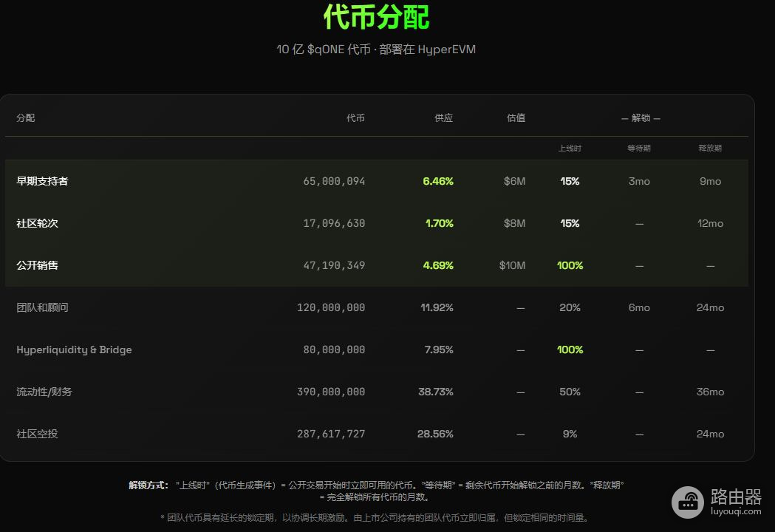The width and height of the screenshot is (775, 532).
Task: Click the 9% launch unlock value
Action: [570, 434]
